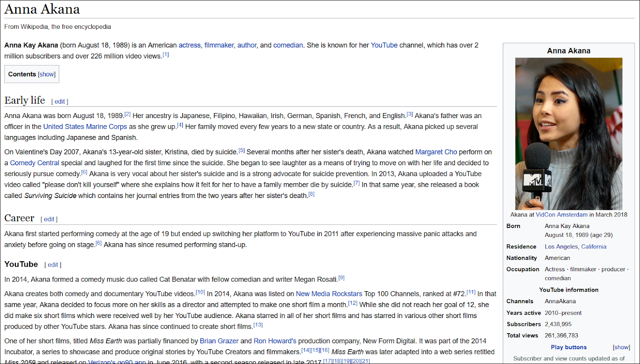640x364 pixels.
Task: Select the Years active value 2010–present
Action: [563, 313]
